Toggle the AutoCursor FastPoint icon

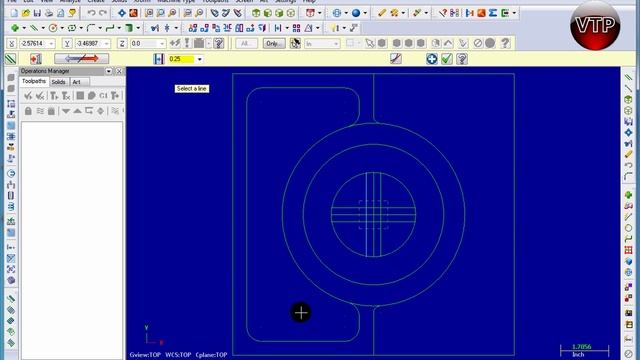click(x=175, y=43)
